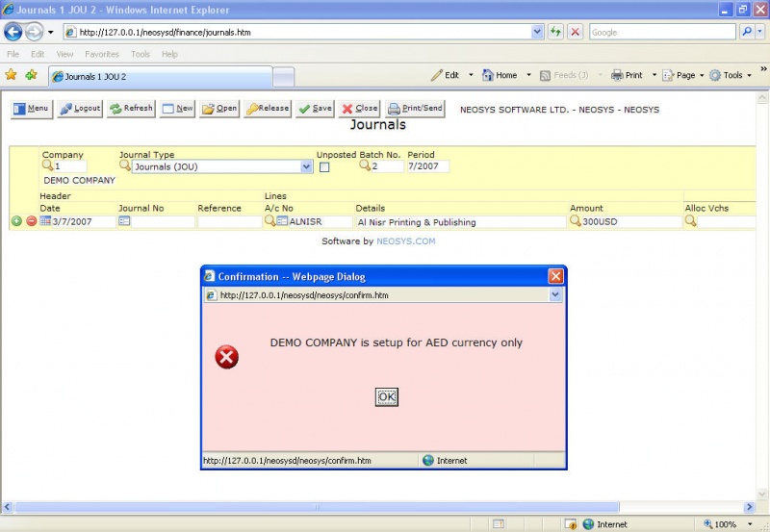Click the browser Back button
The width and height of the screenshot is (770, 532).
click(13, 33)
